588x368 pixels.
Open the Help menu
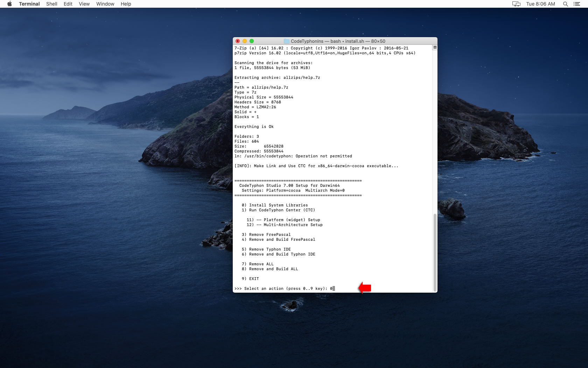point(126,4)
